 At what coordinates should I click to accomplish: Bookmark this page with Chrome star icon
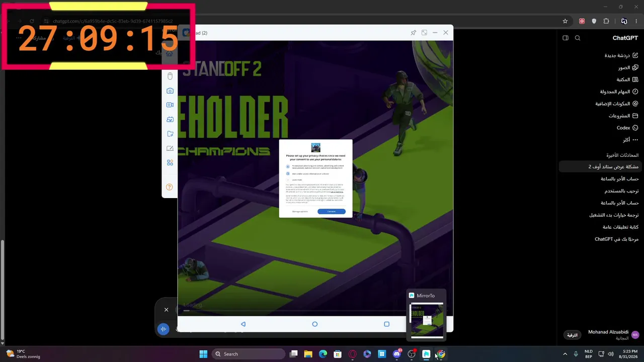[x=565, y=21]
